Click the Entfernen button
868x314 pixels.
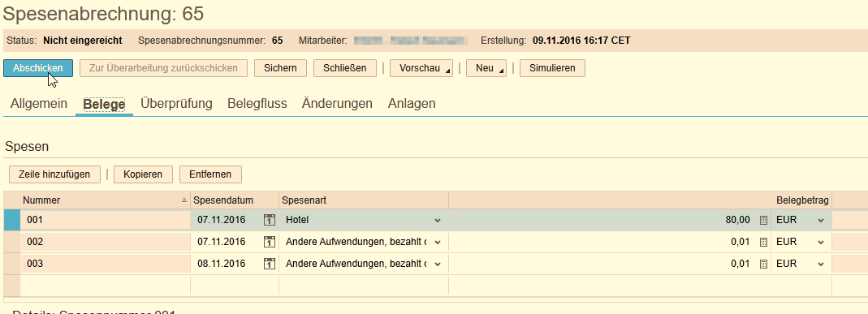tap(210, 174)
